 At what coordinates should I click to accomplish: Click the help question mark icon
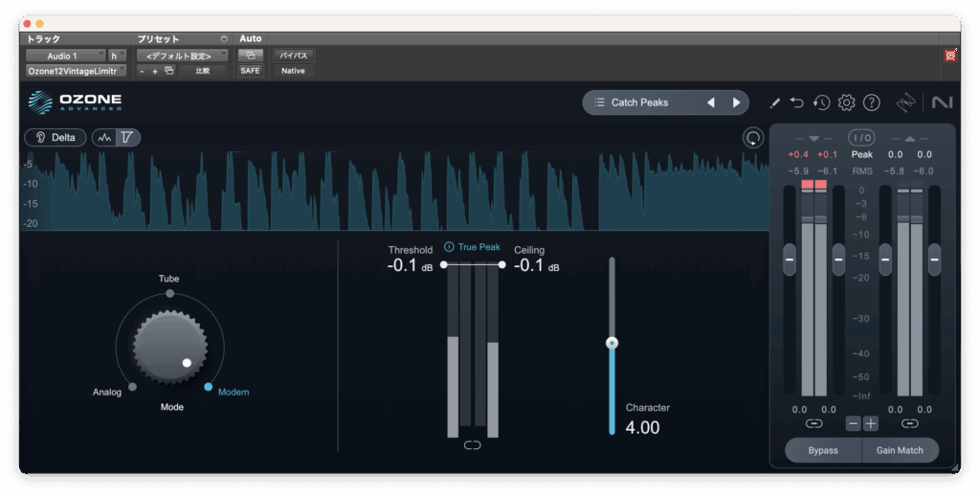click(x=871, y=102)
